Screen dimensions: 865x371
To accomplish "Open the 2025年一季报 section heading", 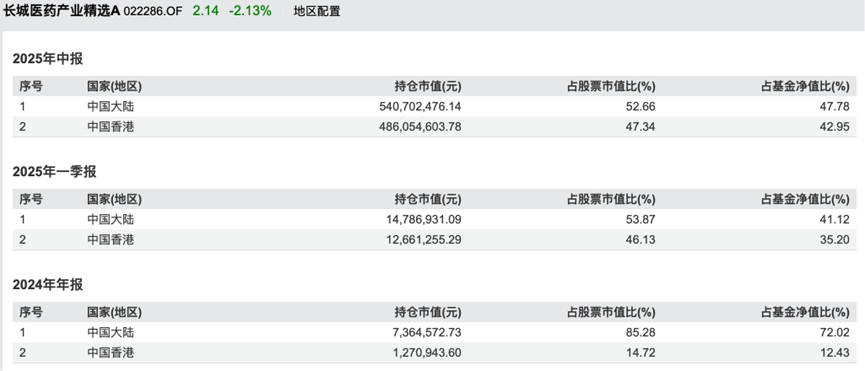I will coord(55,172).
